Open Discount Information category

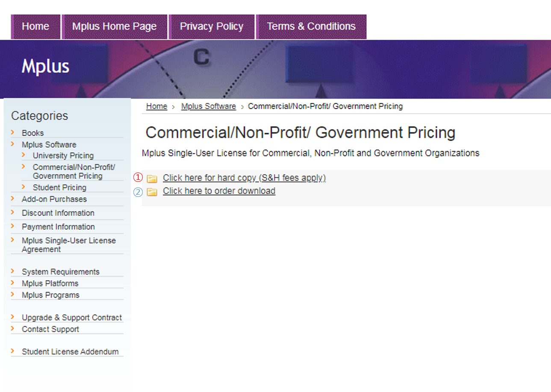click(58, 213)
